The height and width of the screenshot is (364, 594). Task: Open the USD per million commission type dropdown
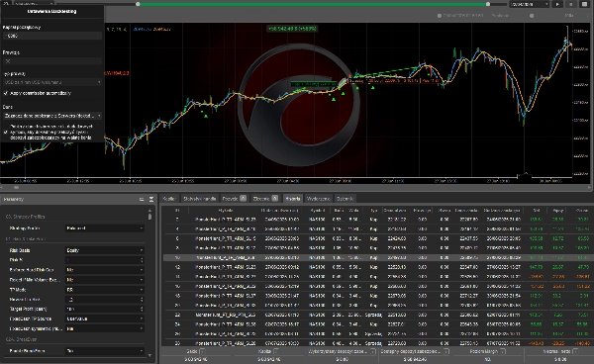click(x=52, y=82)
